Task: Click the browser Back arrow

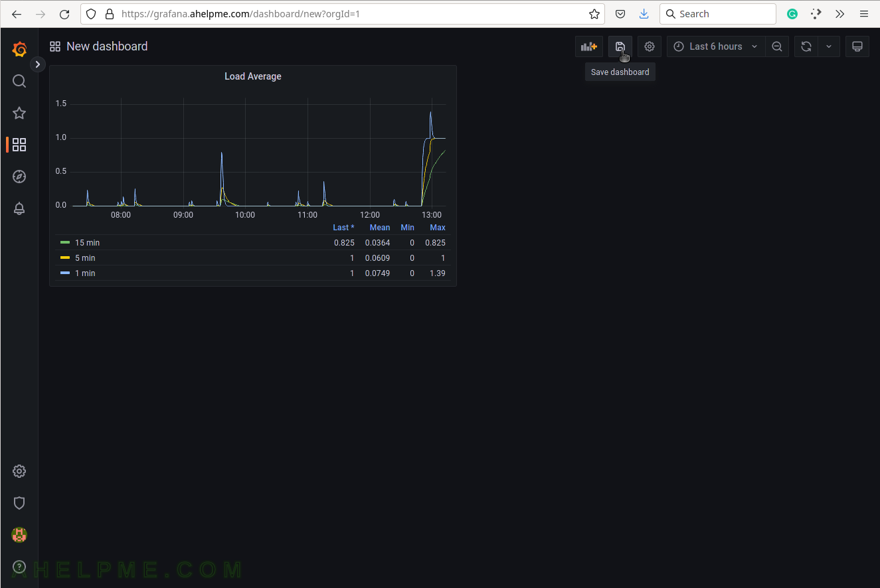Action: (x=17, y=14)
